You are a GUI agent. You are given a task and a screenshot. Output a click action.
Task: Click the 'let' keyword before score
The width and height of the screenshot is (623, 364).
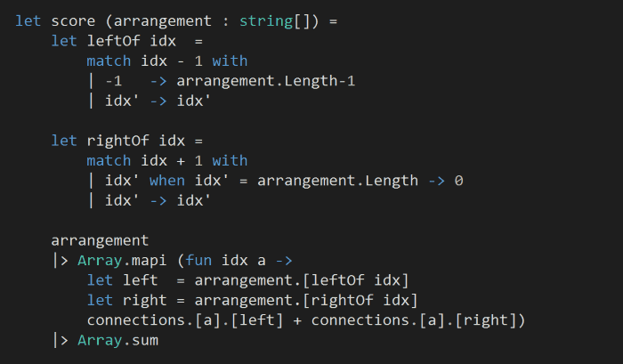[28, 20]
